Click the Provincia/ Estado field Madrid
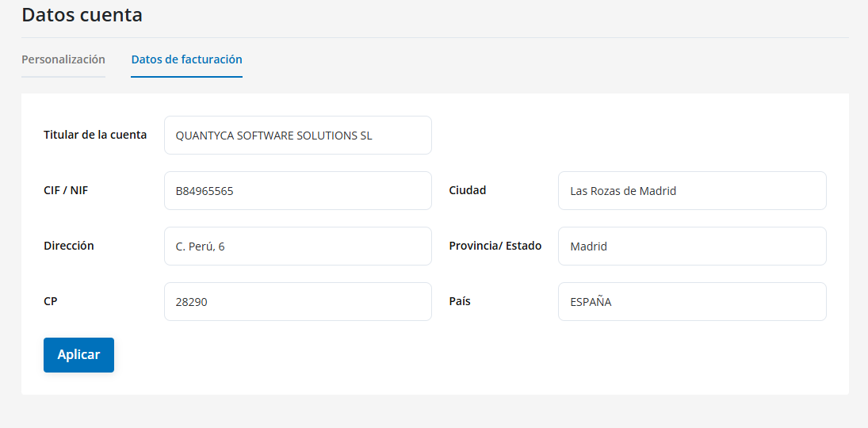The height and width of the screenshot is (428, 868). point(692,246)
